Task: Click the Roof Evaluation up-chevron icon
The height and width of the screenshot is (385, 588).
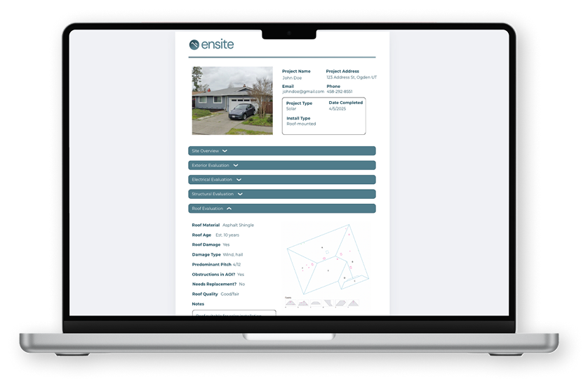Action: 229,209
